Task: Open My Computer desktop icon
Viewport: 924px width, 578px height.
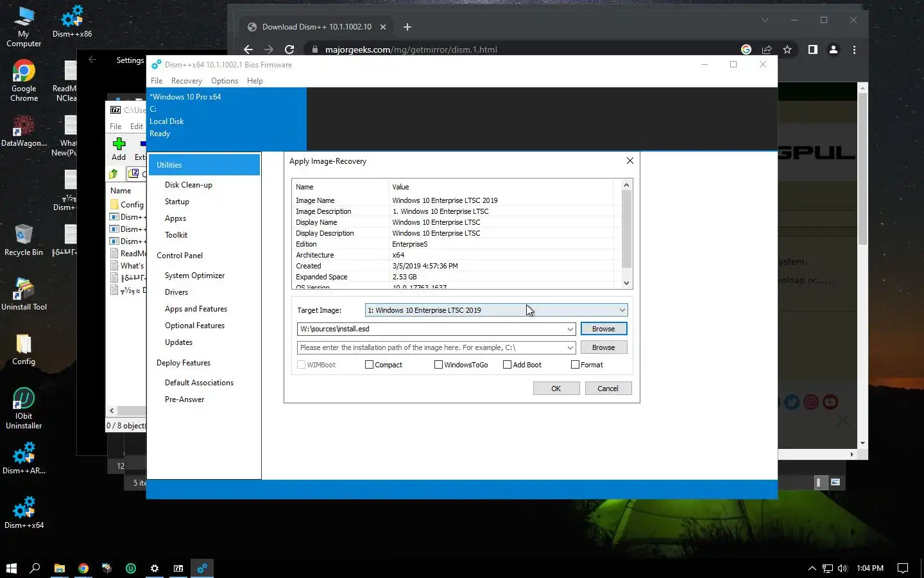Action: click(24, 26)
